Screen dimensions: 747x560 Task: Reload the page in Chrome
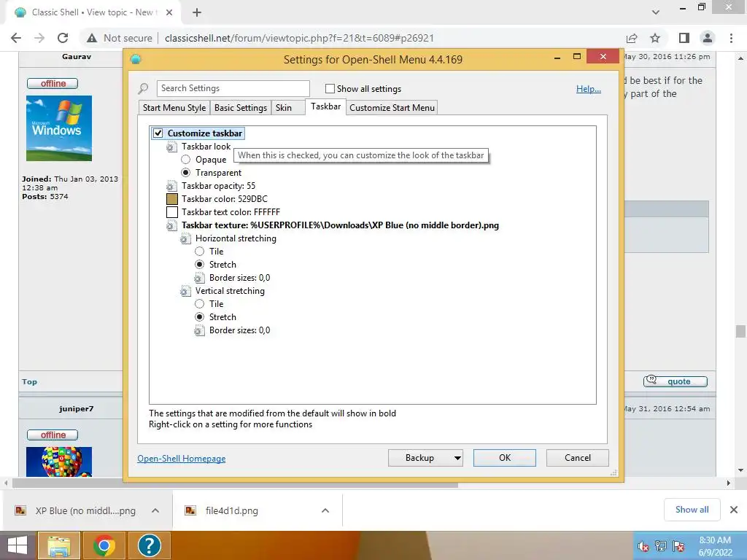click(x=63, y=38)
